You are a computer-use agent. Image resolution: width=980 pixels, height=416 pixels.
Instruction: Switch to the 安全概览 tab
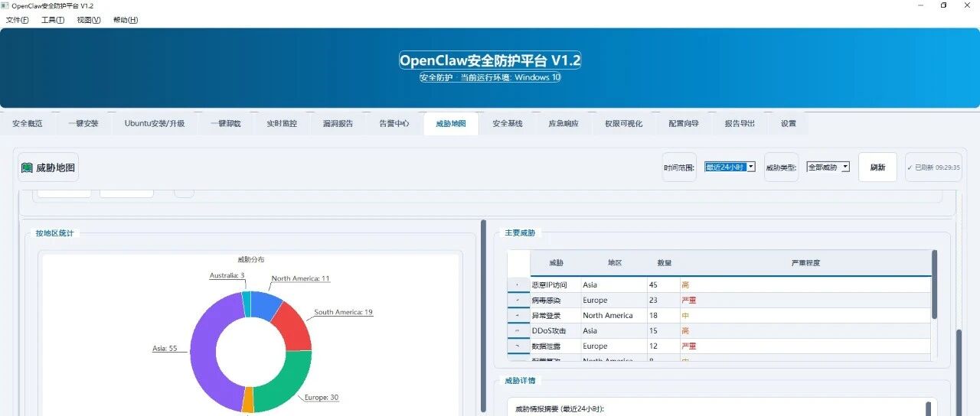28,123
